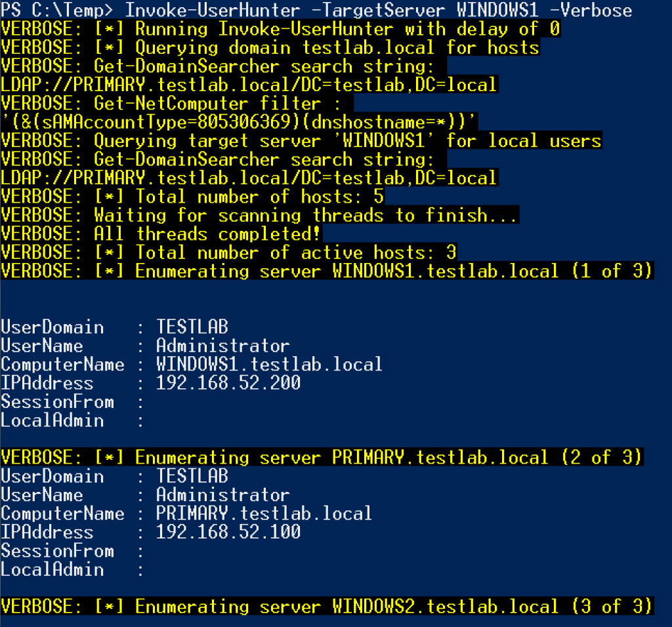Click the 'Enumerating server WINDOWS1.testlab.local (1 of 3)' line
This screenshot has height=627, width=672.
[327, 272]
